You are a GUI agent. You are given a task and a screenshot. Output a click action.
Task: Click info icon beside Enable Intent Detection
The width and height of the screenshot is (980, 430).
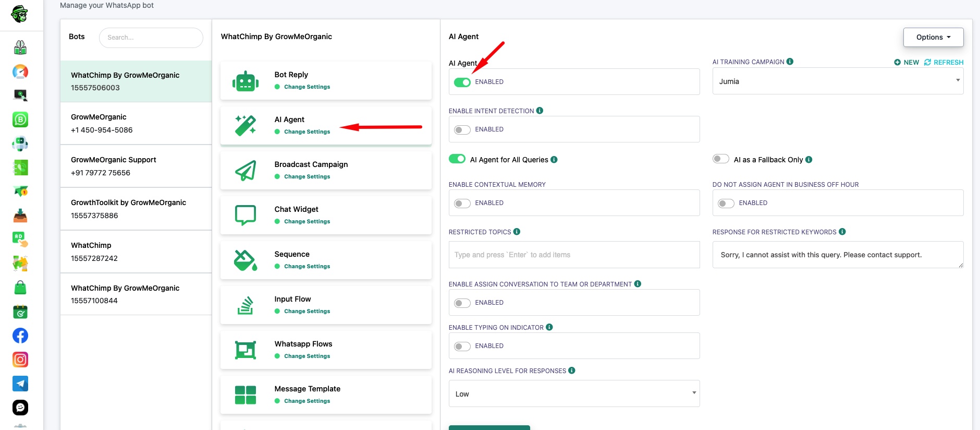pyautogui.click(x=540, y=111)
